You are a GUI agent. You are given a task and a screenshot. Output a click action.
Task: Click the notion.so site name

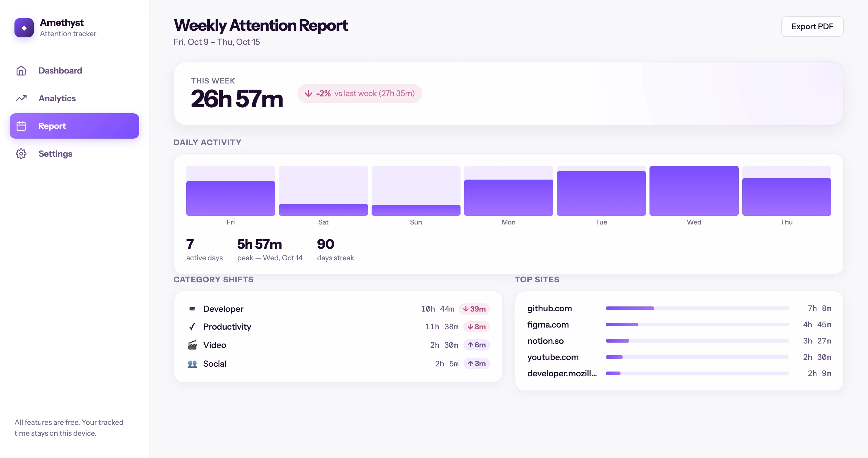546,341
